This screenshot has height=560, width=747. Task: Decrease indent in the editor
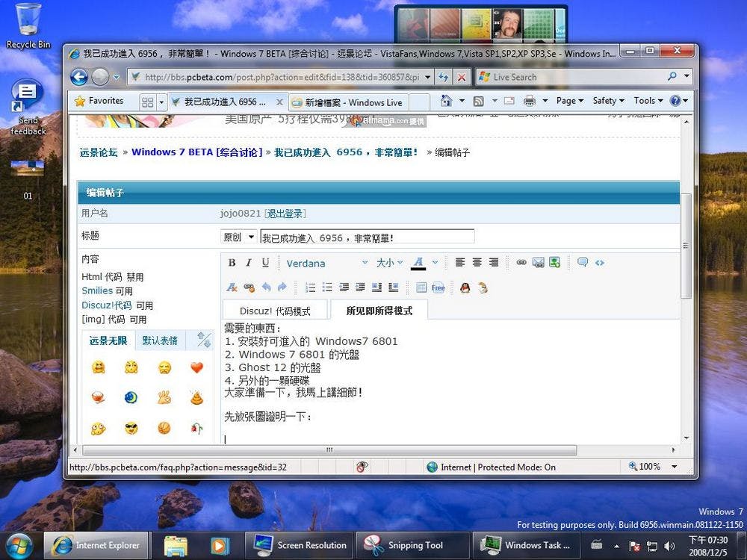pos(344,287)
